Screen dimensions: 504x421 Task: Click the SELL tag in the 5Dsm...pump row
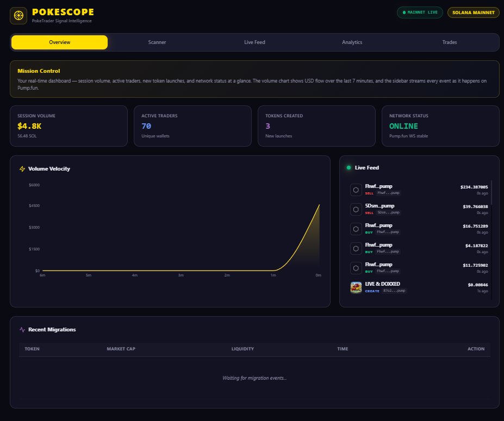[x=369, y=213]
